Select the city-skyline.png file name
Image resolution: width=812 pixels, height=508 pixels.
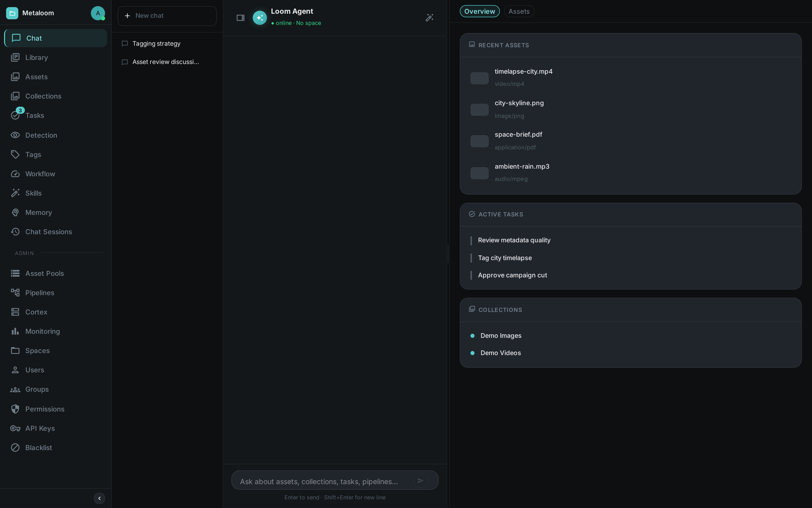[x=519, y=103]
